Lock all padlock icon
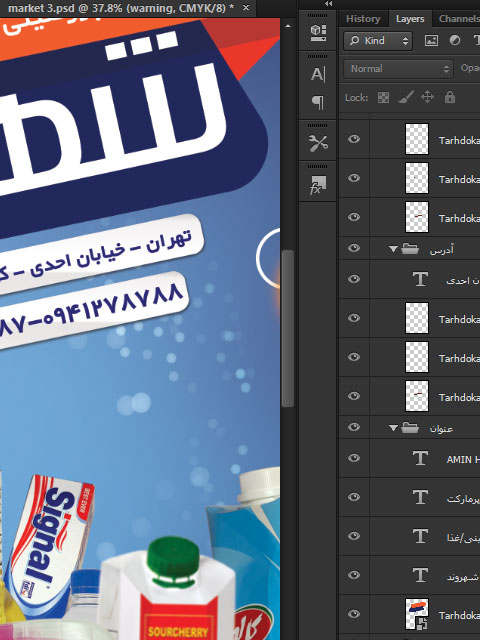The height and width of the screenshot is (640, 480). pyautogui.click(x=450, y=98)
